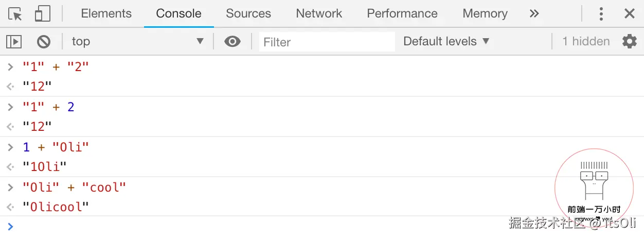Clear the console with the ban icon

[44, 42]
